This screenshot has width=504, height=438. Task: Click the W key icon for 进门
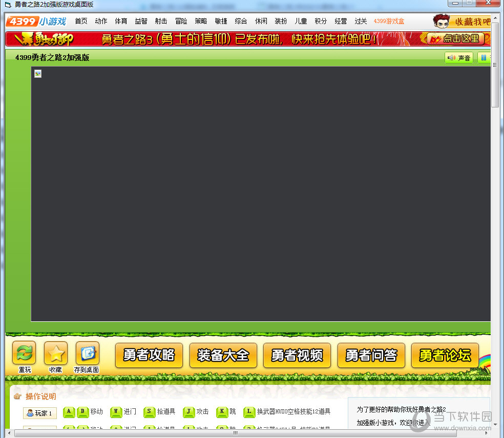(116, 412)
